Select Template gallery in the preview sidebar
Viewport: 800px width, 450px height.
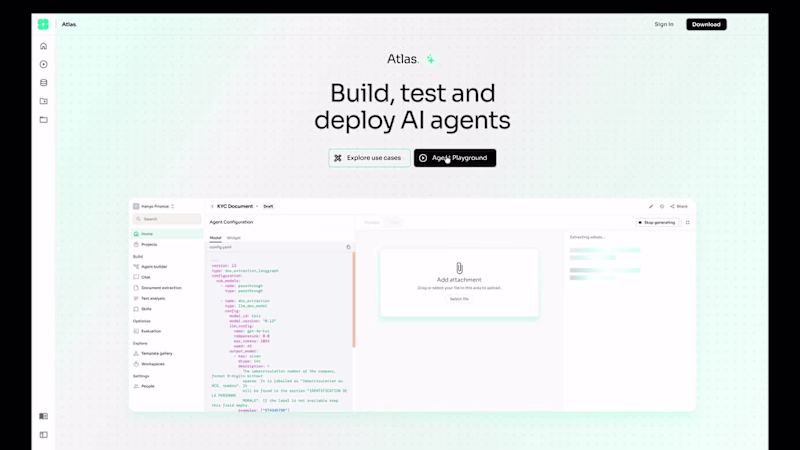156,353
